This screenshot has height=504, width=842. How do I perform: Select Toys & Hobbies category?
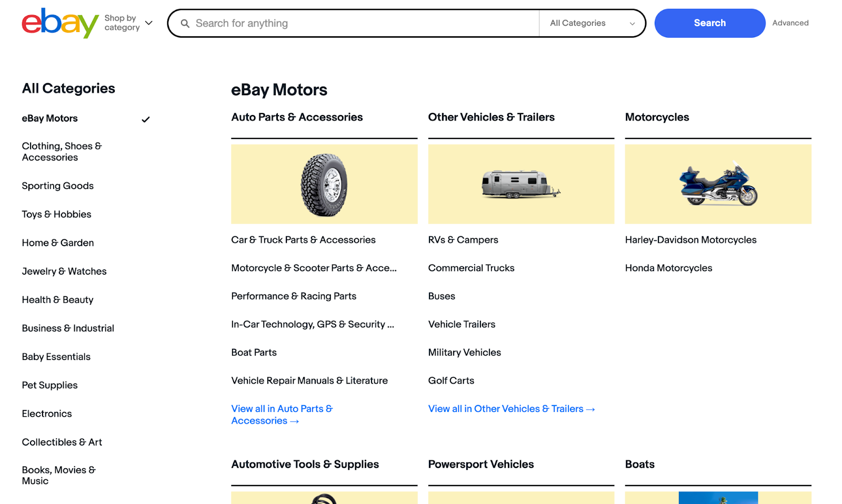(57, 214)
